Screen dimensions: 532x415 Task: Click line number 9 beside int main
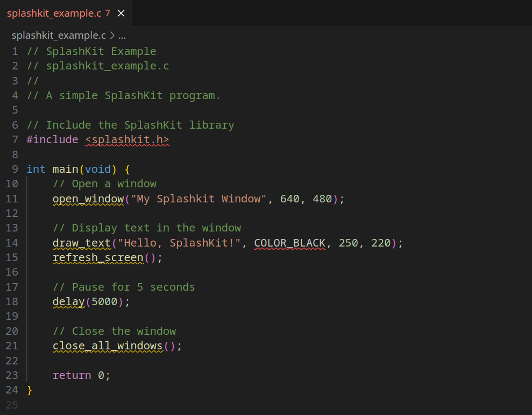pos(15,169)
